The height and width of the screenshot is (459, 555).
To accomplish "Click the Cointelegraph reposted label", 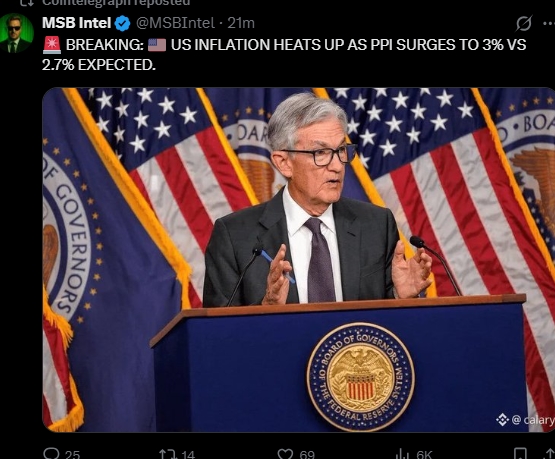I will tap(116, 3).
